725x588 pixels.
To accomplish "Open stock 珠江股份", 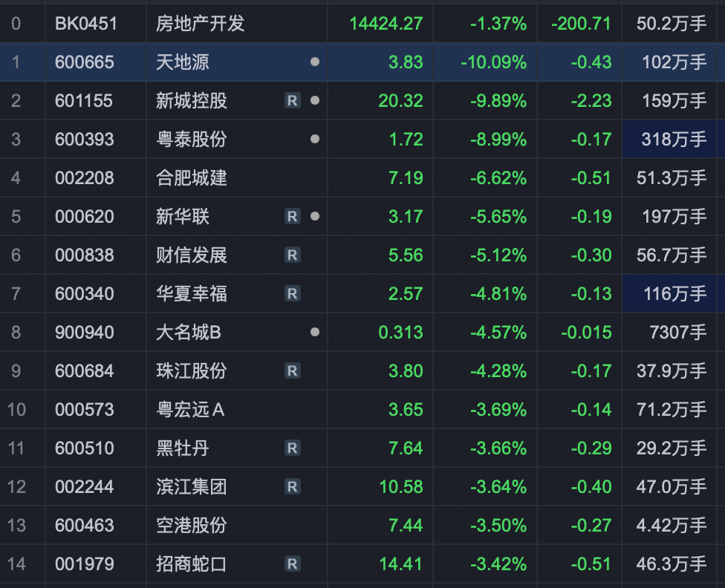I will point(192,370).
